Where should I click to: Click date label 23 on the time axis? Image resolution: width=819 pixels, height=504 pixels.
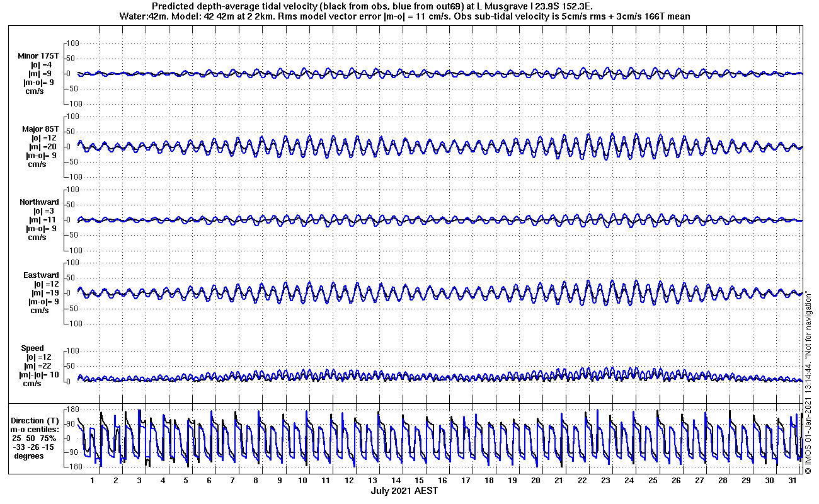click(605, 480)
